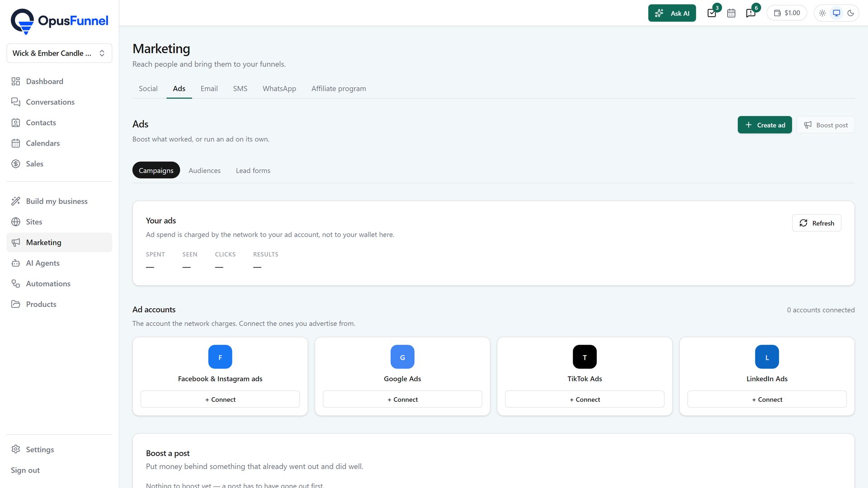Switch to dark theme moon icon
The height and width of the screenshot is (488, 868).
tap(850, 13)
